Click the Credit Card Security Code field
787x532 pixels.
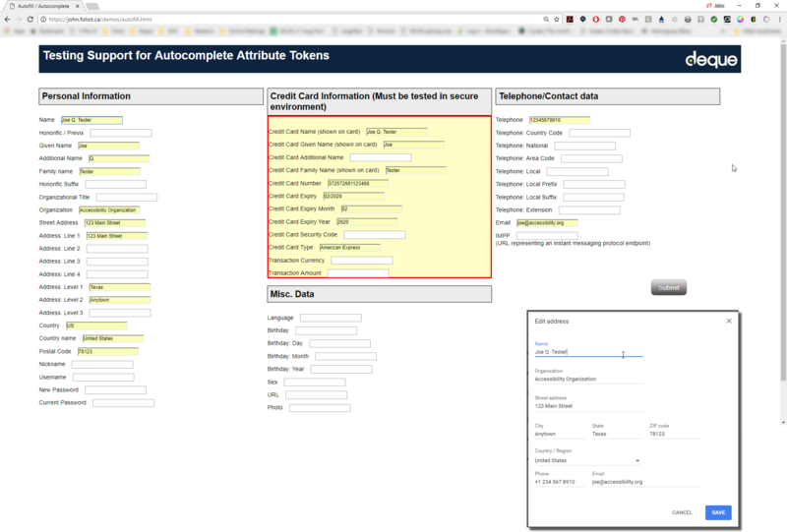click(374, 234)
